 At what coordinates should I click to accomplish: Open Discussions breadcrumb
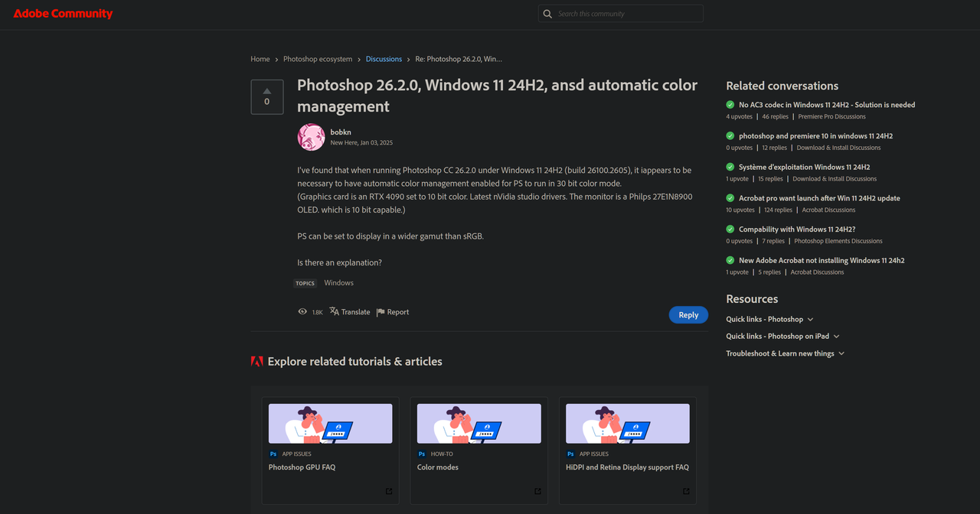[x=384, y=59]
